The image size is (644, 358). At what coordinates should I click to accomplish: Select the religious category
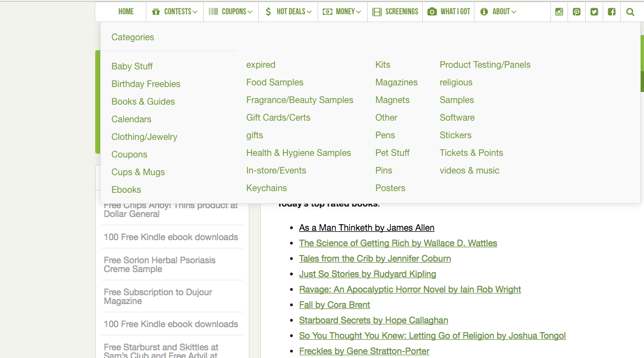click(x=456, y=82)
